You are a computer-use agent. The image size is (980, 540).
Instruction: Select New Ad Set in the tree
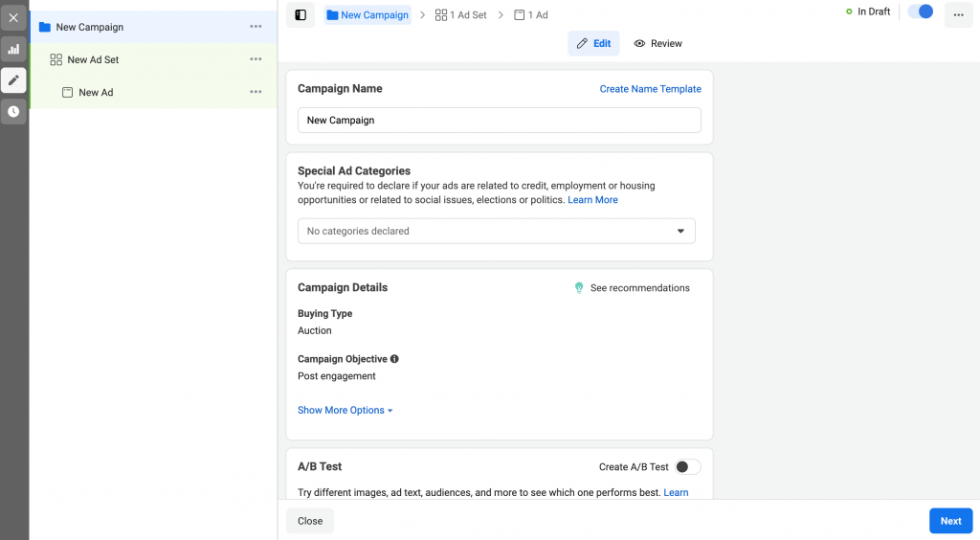click(93, 59)
